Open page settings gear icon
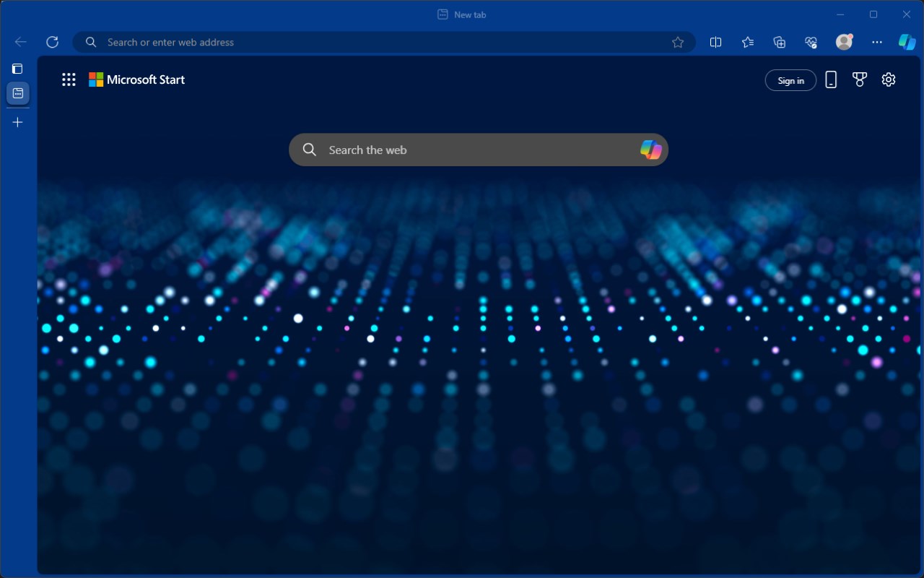The image size is (924, 578). tap(889, 79)
